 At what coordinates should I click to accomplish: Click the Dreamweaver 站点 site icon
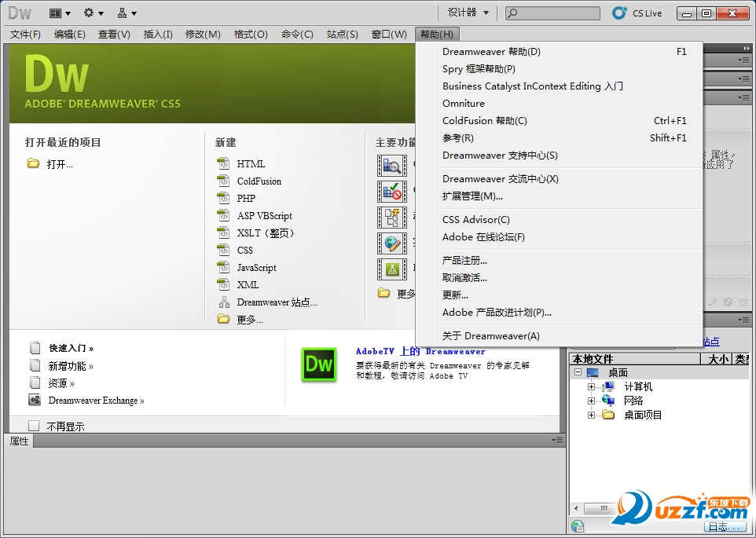coord(224,302)
